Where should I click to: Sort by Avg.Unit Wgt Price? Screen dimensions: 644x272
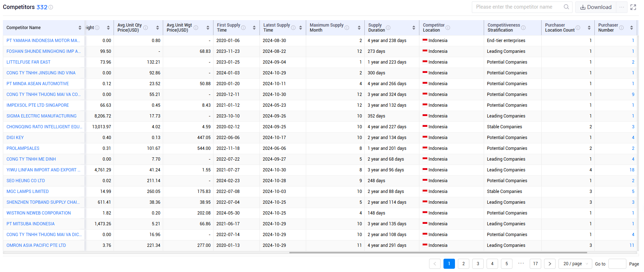pyautogui.click(x=208, y=28)
